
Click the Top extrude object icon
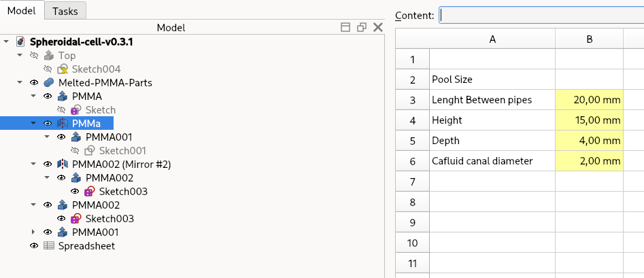pos(48,56)
